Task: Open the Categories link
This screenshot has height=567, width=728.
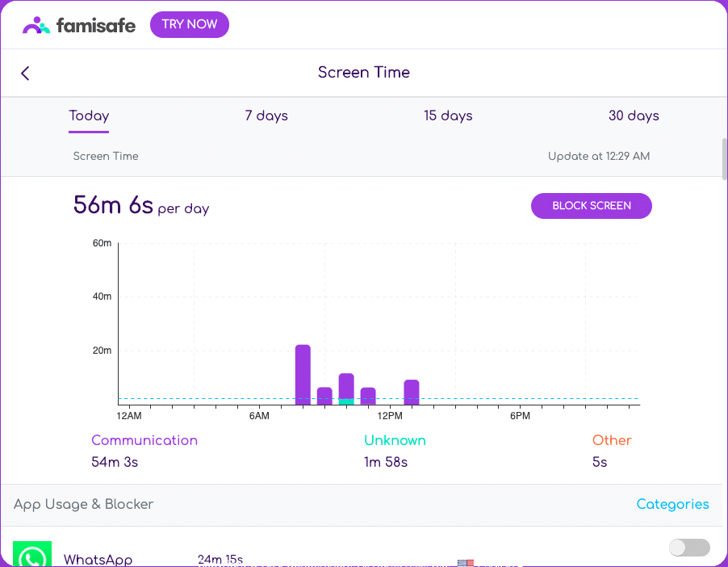Action: click(x=672, y=504)
